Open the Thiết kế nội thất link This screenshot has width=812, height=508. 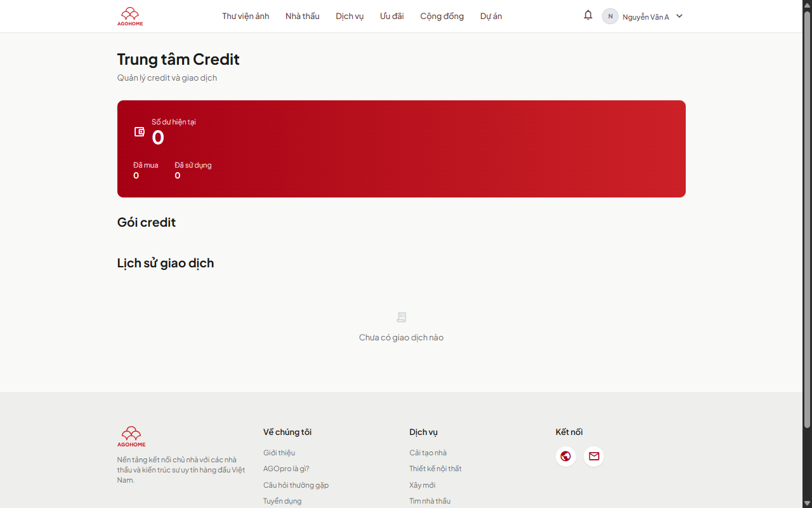[x=436, y=469]
